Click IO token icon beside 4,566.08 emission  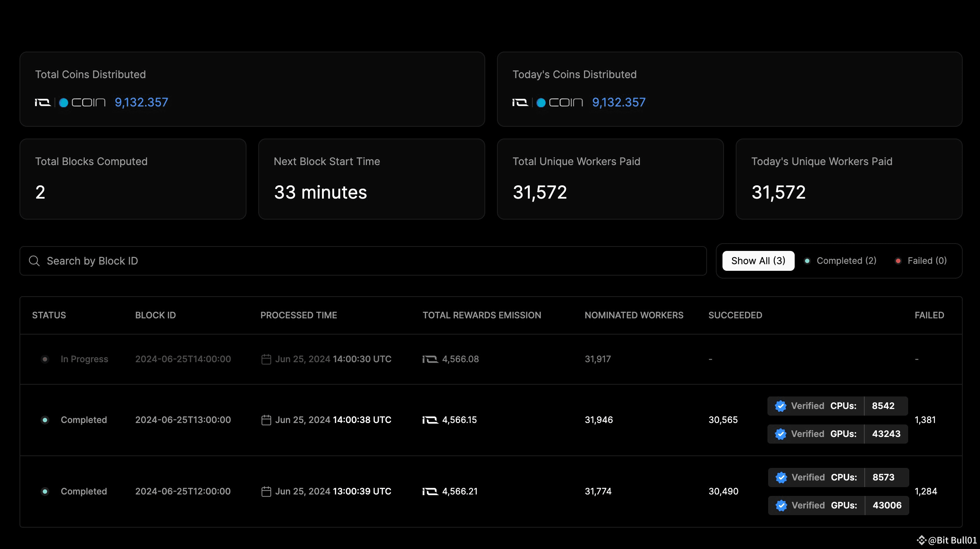pyautogui.click(x=430, y=359)
